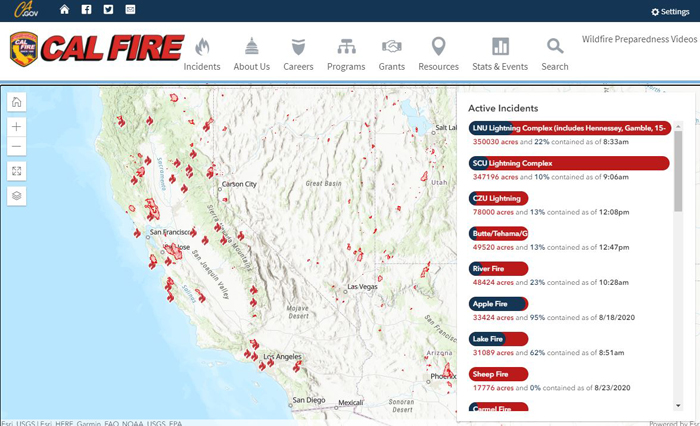The image size is (700, 426).
Task: Zoom in on the map
Action: click(x=17, y=127)
